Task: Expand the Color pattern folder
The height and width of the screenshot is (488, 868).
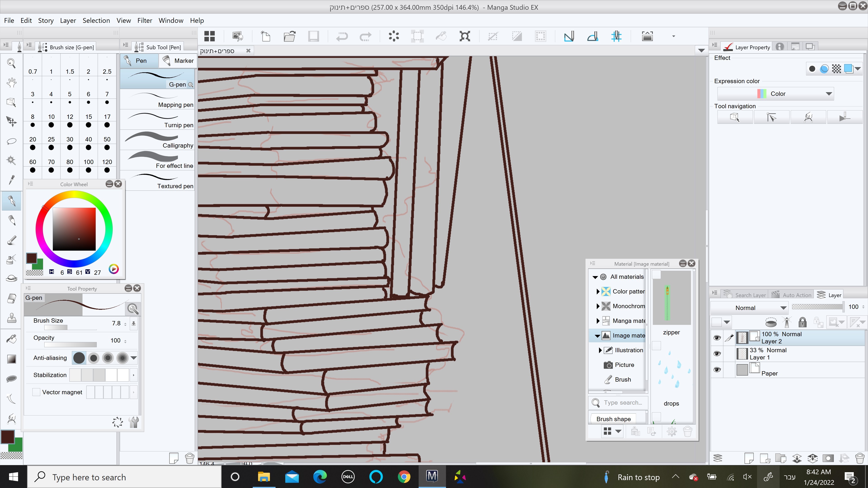Action: (598, 291)
